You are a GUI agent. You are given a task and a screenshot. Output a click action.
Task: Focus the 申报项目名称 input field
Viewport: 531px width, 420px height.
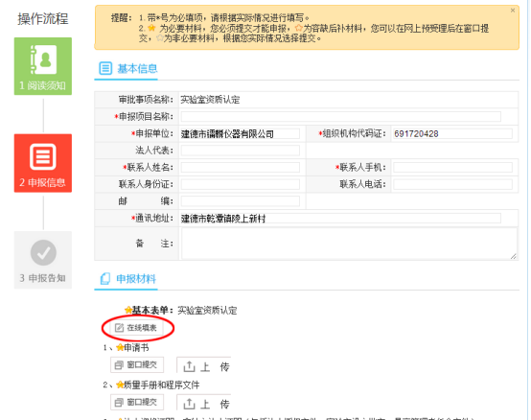340,117
